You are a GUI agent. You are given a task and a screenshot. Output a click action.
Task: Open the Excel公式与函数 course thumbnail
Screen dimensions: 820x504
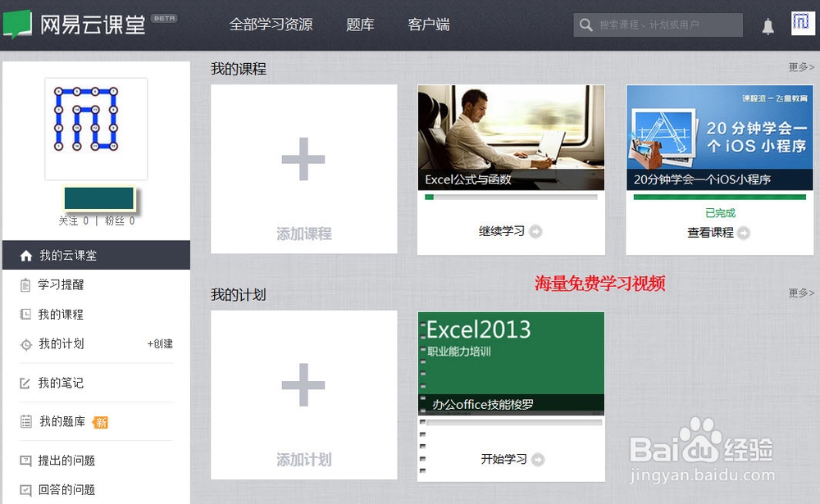pyautogui.click(x=511, y=138)
